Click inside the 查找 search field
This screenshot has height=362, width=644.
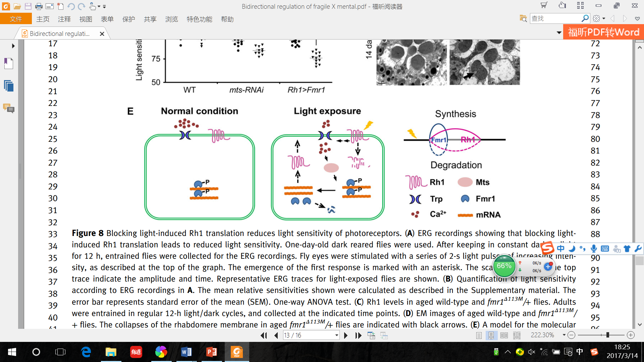(x=555, y=18)
